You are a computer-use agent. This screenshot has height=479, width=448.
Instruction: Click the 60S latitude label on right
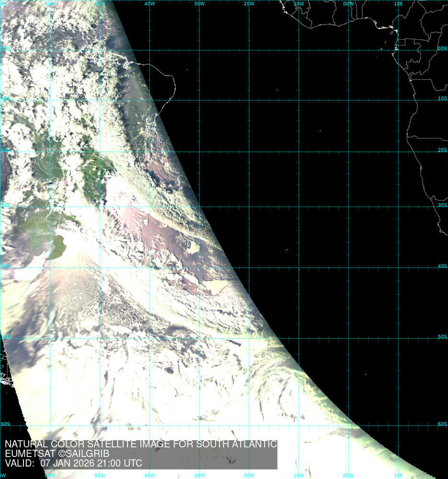tap(442, 424)
